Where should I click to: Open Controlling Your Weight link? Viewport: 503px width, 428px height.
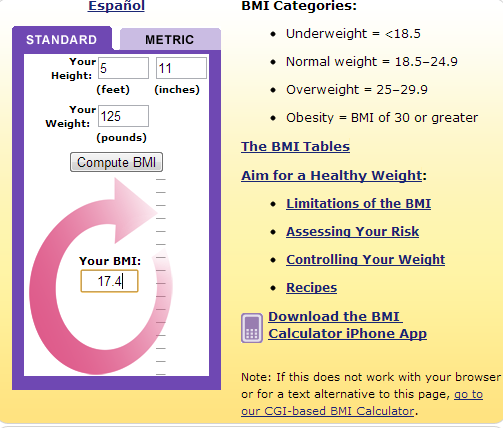(x=365, y=259)
